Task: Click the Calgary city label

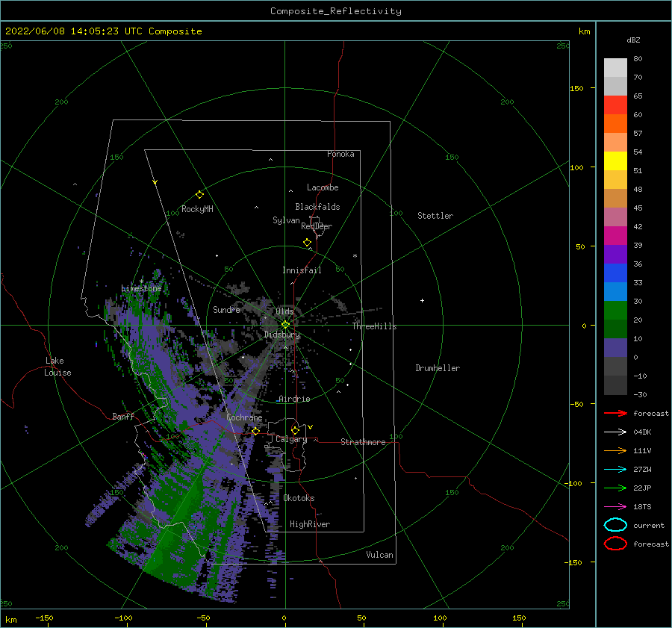Action: (291, 439)
